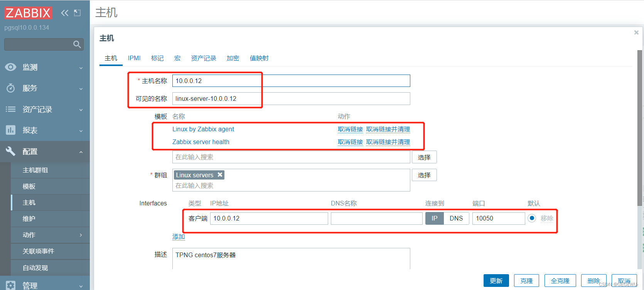The width and height of the screenshot is (644, 290).
Task: Open 主机群组 in sidebar
Action: [50, 170]
